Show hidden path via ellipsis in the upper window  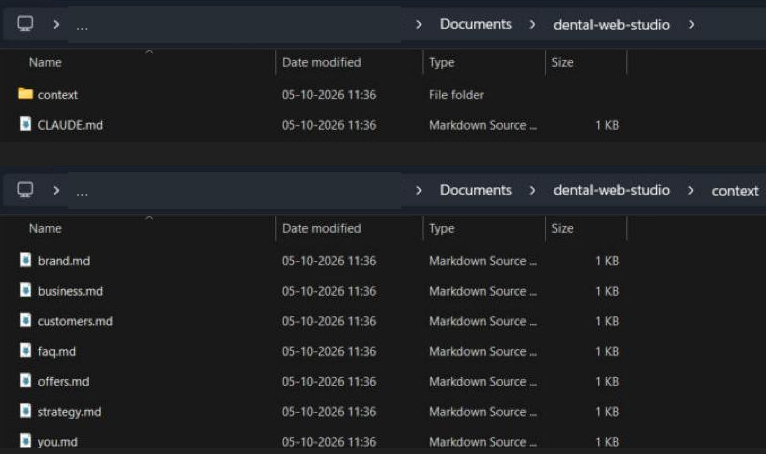(x=82, y=27)
